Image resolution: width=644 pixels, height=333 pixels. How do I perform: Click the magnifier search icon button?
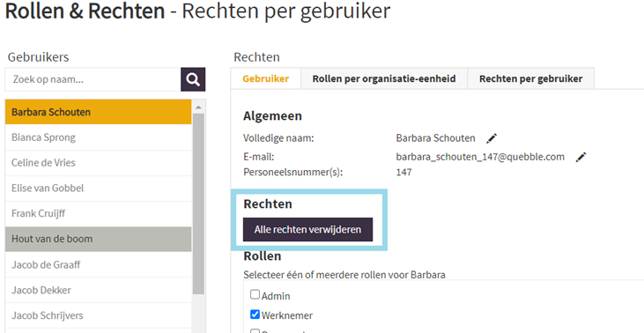click(x=193, y=79)
